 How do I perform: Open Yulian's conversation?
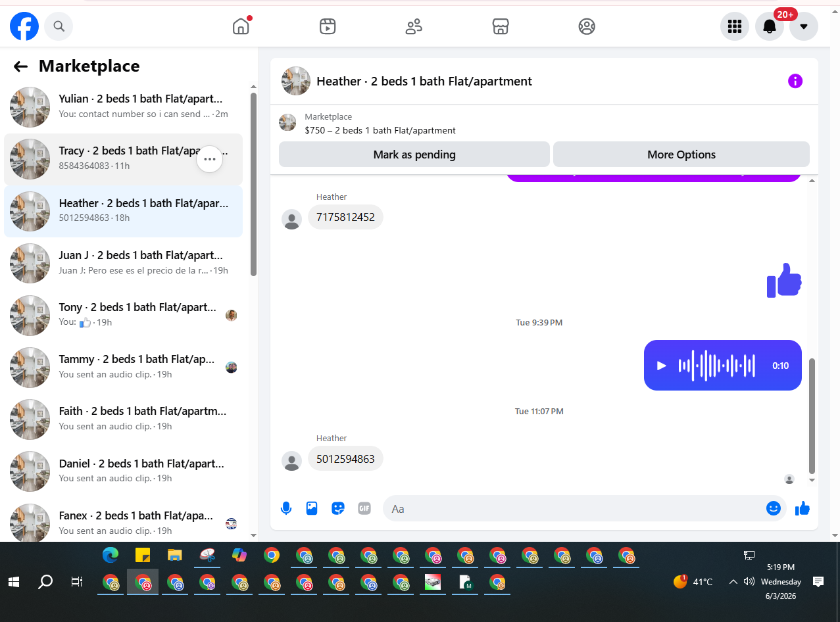pos(123,107)
